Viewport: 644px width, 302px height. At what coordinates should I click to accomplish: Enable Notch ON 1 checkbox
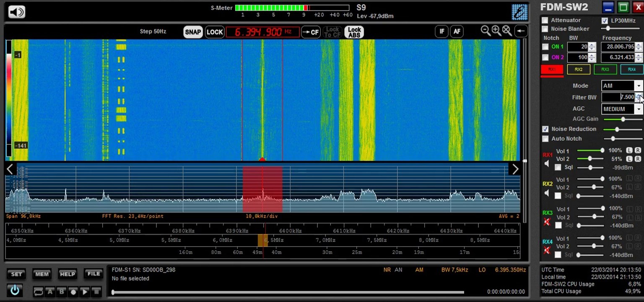pyautogui.click(x=545, y=47)
